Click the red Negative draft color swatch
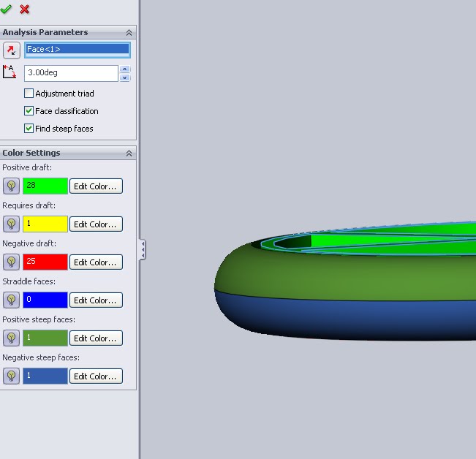 (45, 262)
